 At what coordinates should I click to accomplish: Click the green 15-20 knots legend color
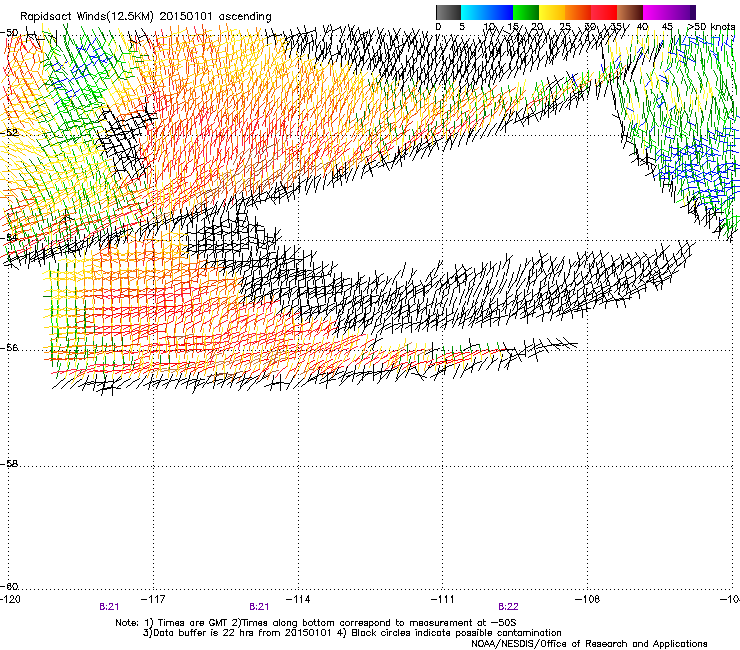point(526,12)
